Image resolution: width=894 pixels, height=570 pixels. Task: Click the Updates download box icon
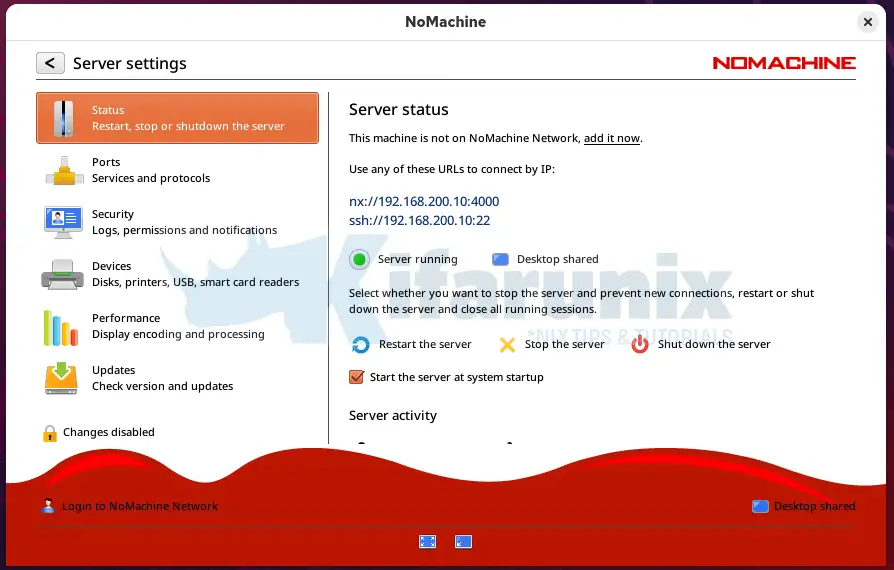(x=61, y=378)
